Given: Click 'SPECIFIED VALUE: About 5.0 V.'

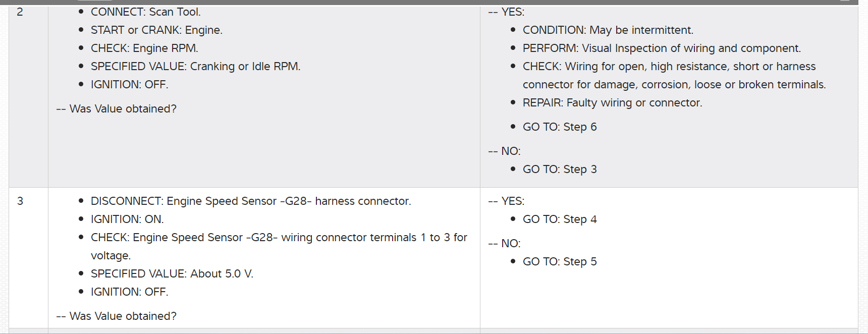Looking at the screenshot, I should (x=172, y=274).
